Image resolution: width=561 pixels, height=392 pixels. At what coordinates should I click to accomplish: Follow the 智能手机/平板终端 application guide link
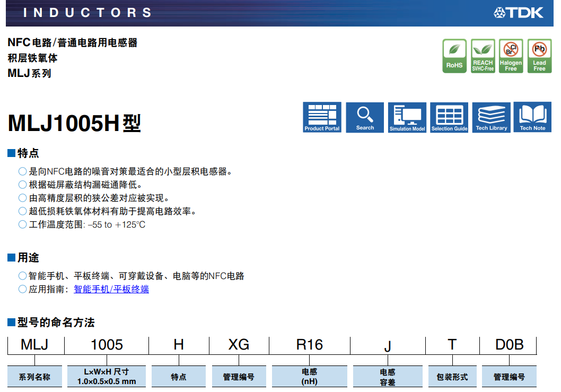111,289
